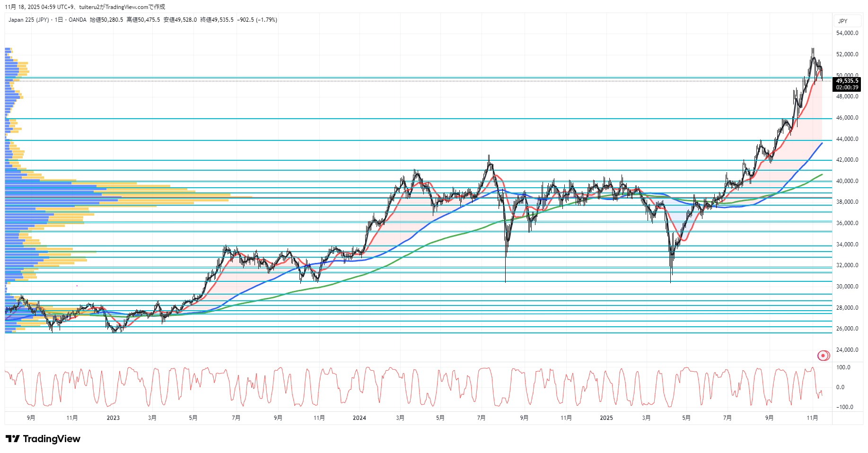Click the opening value 始値50,280.5 in legend
868x453 pixels.
(106, 20)
